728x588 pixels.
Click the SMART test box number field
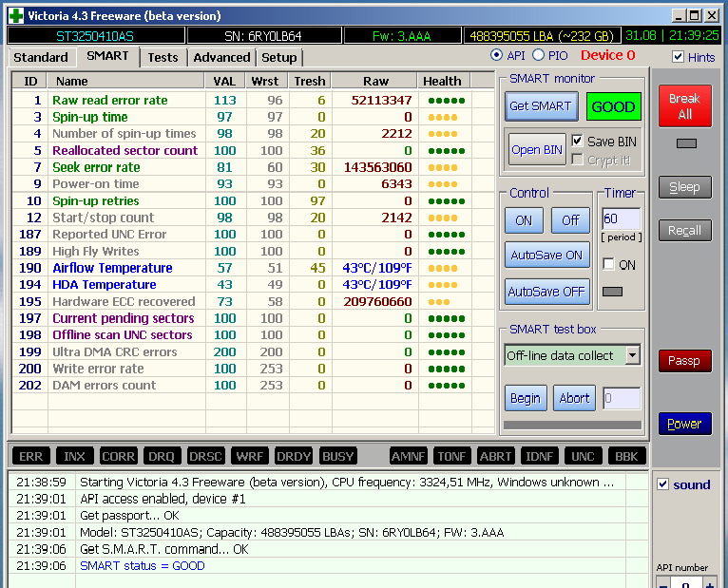[x=622, y=398]
